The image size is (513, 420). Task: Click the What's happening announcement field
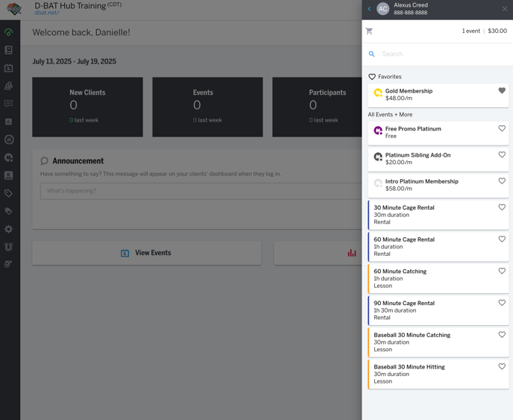point(201,191)
